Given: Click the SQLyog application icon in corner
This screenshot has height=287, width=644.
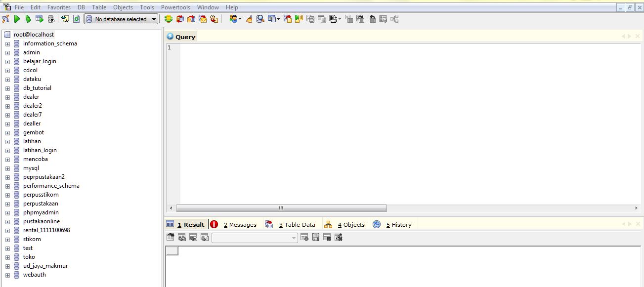Looking at the screenshot, I should pos(7,6).
